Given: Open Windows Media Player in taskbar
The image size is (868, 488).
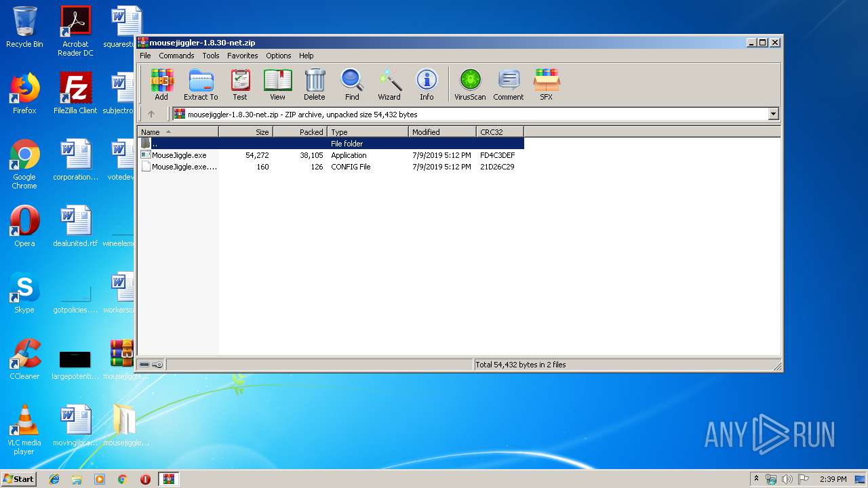Looking at the screenshot, I should coord(100,479).
